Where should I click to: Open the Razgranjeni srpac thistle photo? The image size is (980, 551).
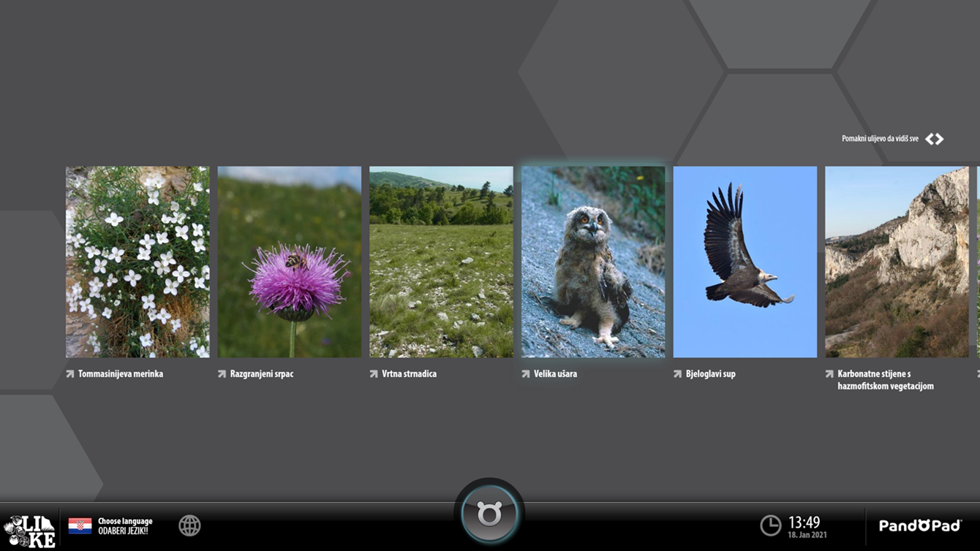tap(290, 262)
